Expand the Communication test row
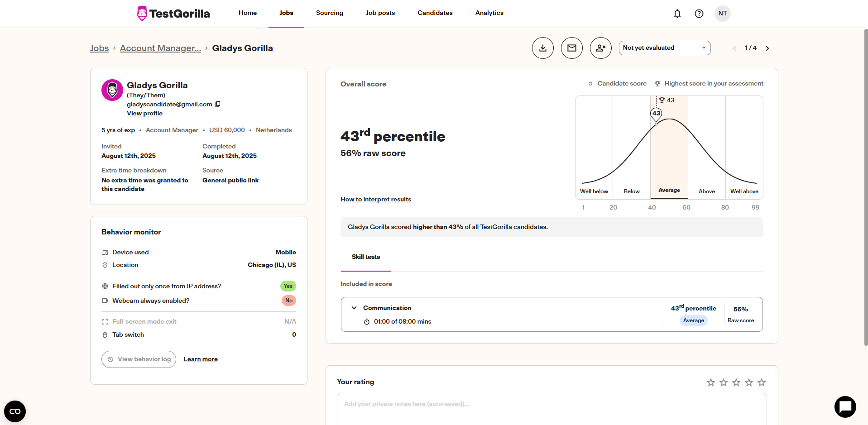The width and height of the screenshot is (868, 425). 354,308
